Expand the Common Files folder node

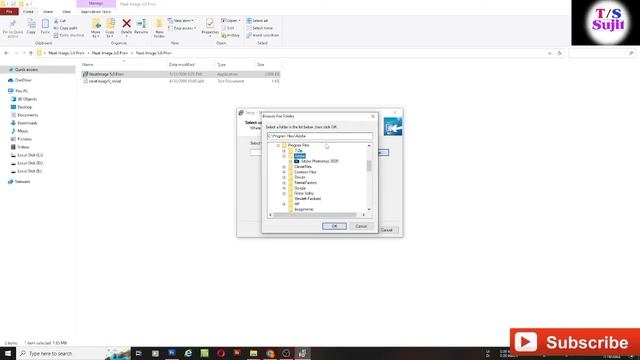click(284, 172)
